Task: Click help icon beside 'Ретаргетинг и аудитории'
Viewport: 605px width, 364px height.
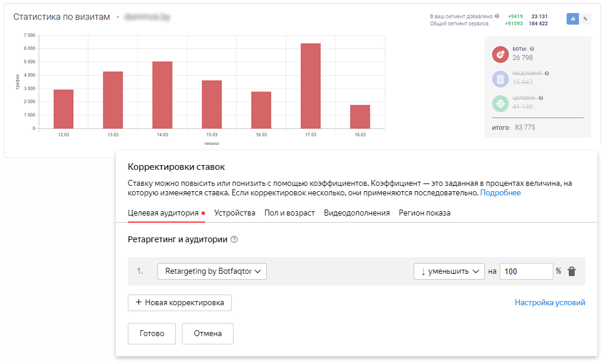Action: (234, 240)
